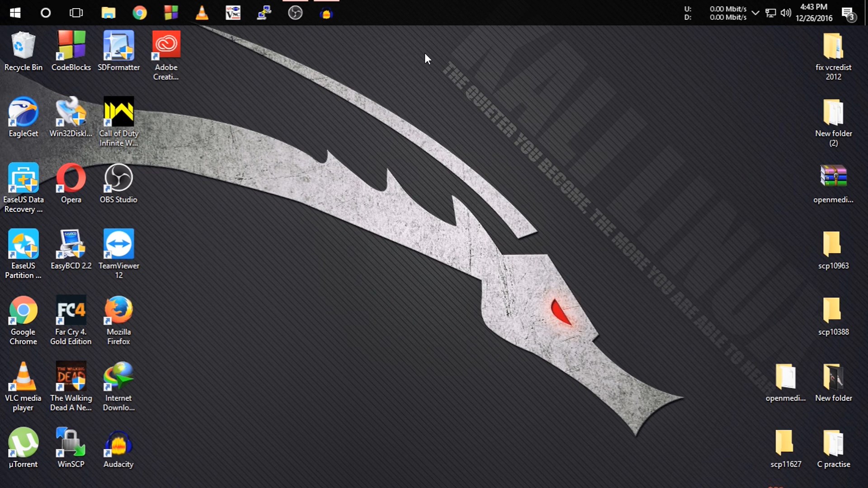Click the network computers taskbar icon
This screenshot has height=488, width=868.
coord(264,13)
